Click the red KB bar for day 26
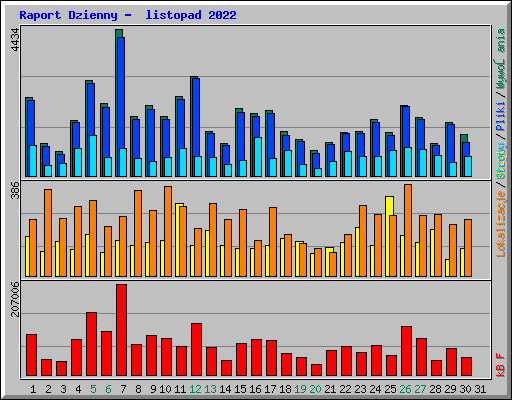 click(x=406, y=351)
